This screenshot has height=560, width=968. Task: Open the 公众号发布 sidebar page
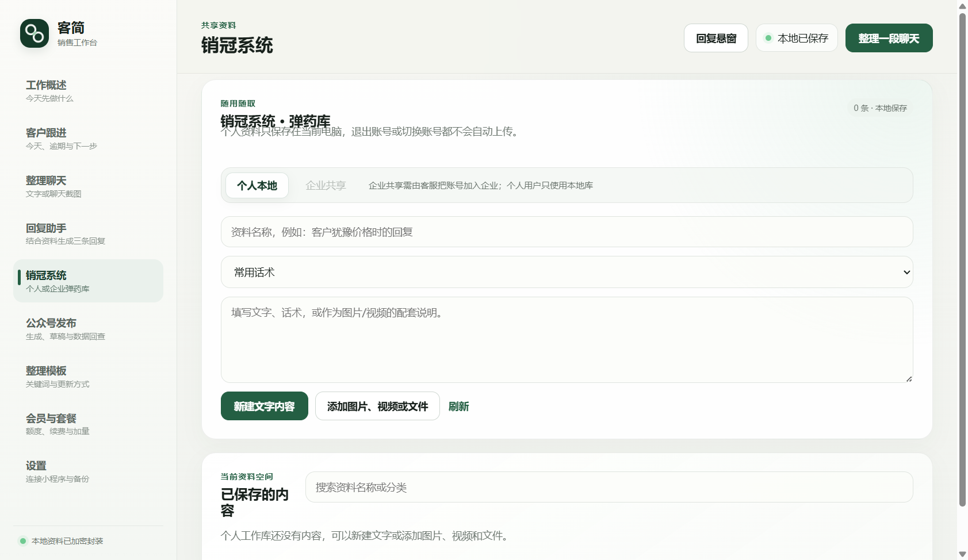click(x=88, y=329)
